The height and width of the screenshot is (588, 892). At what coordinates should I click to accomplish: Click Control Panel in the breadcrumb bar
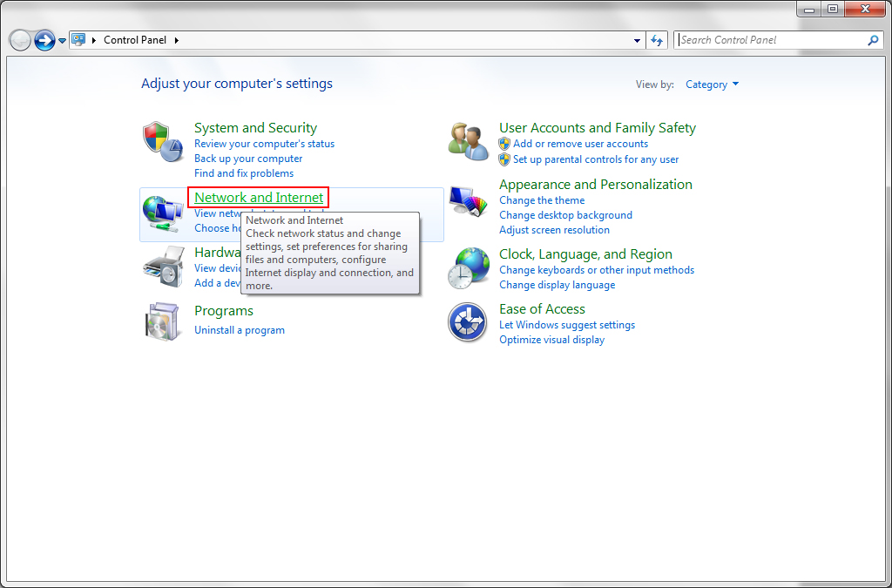(135, 39)
